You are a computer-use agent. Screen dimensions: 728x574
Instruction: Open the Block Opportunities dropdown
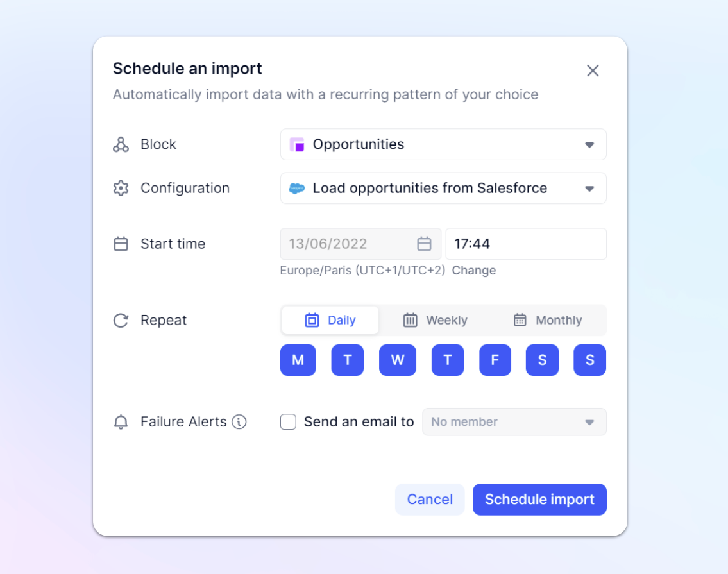pos(443,144)
